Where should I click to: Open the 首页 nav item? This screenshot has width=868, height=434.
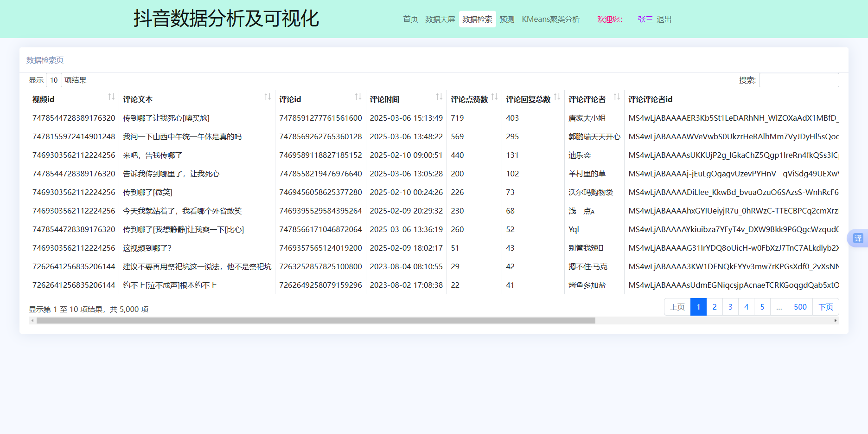click(410, 19)
